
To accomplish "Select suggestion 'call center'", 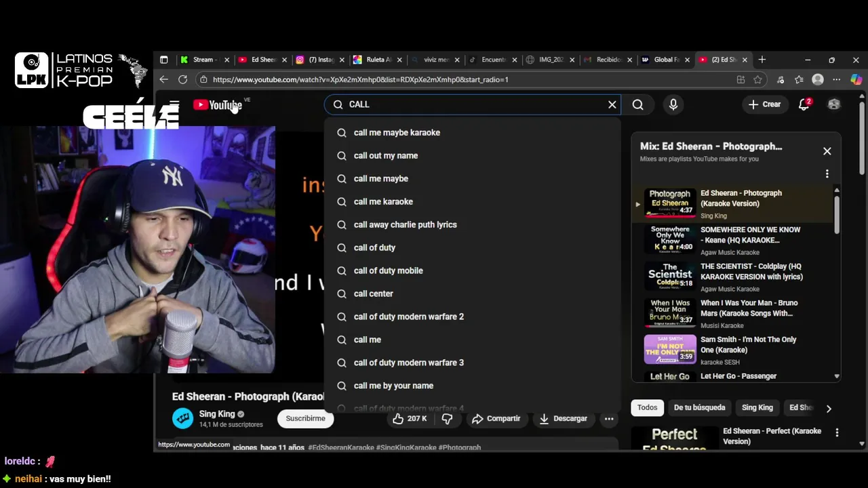I will pos(472,293).
